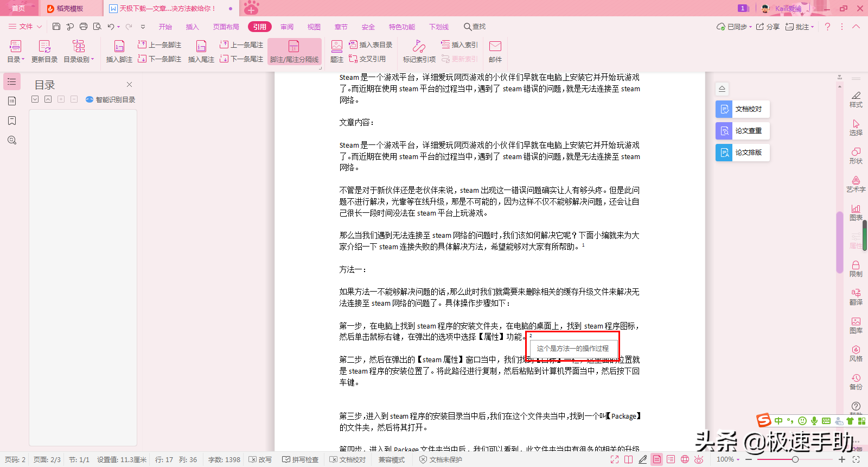Click the zoom out minus button
The width and height of the screenshot is (868, 467).
749,459
